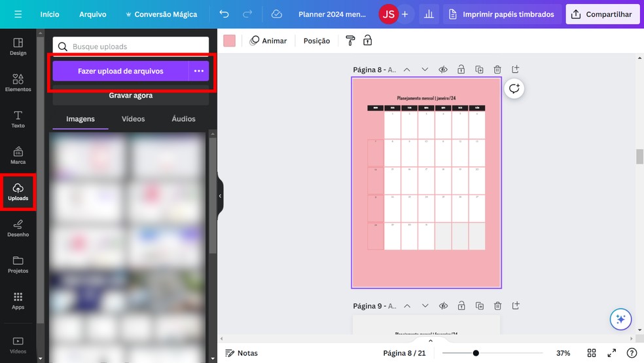The width and height of the screenshot is (644, 363).
Task: Open the help question mark
Action: (632, 353)
